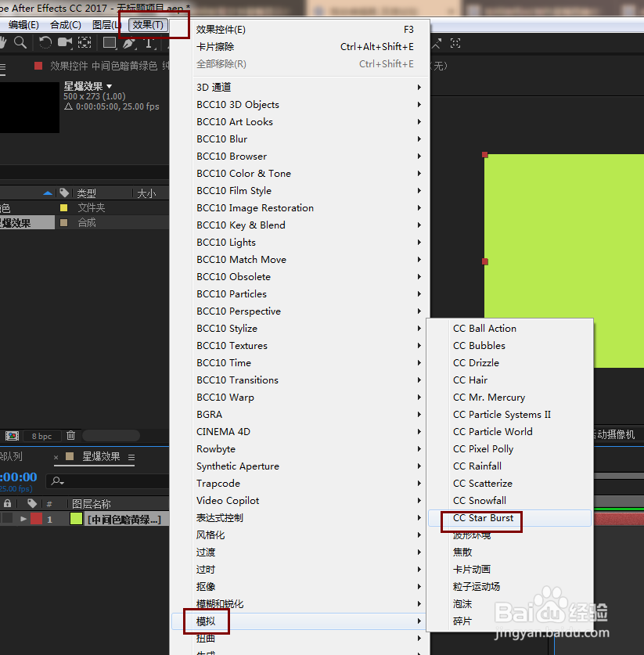644x655 pixels.
Task: Choose 卡片擦除 menu entry
Action: (300, 47)
